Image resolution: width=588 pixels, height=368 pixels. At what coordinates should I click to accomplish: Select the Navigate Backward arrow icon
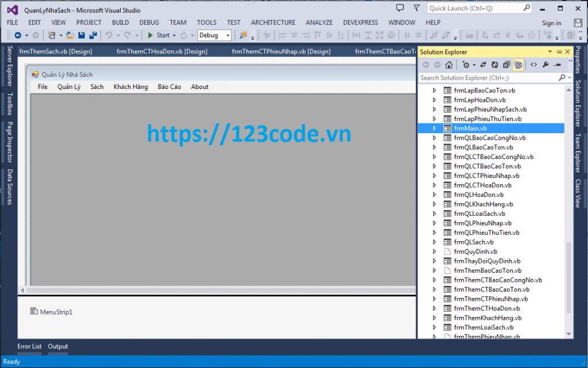tap(18, 34)
